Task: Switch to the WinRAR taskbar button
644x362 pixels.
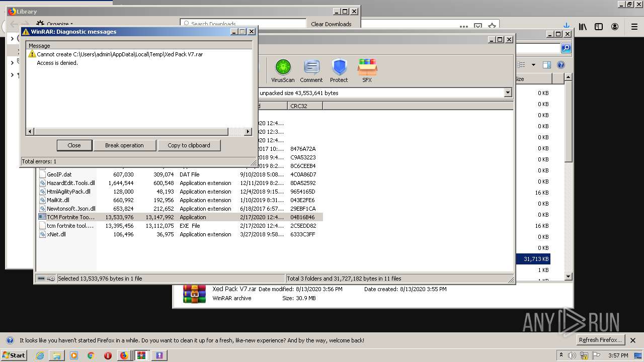Action: 141,355
